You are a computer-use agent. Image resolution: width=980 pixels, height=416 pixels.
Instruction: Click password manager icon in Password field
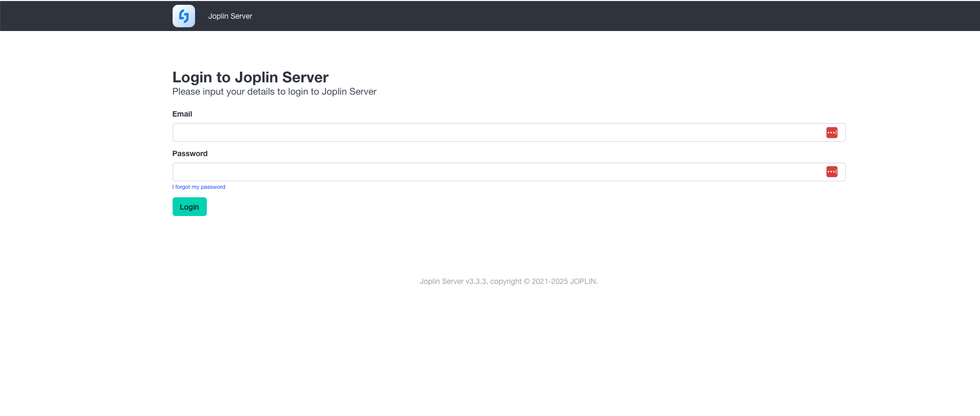(831, 172)
